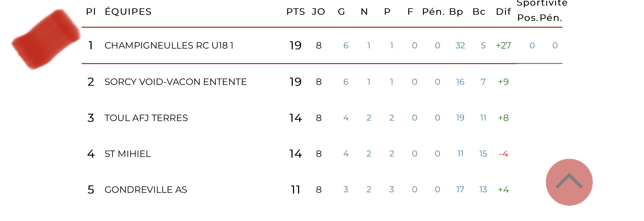Click the ÉQUIPES column header
Screen dimensions: 644x221
coord(128,12)
